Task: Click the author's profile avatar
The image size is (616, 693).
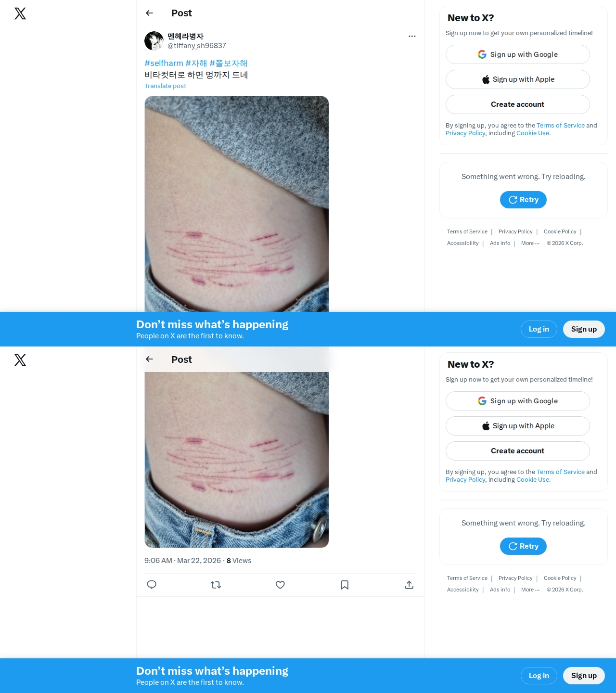Action: pos(154,41)
